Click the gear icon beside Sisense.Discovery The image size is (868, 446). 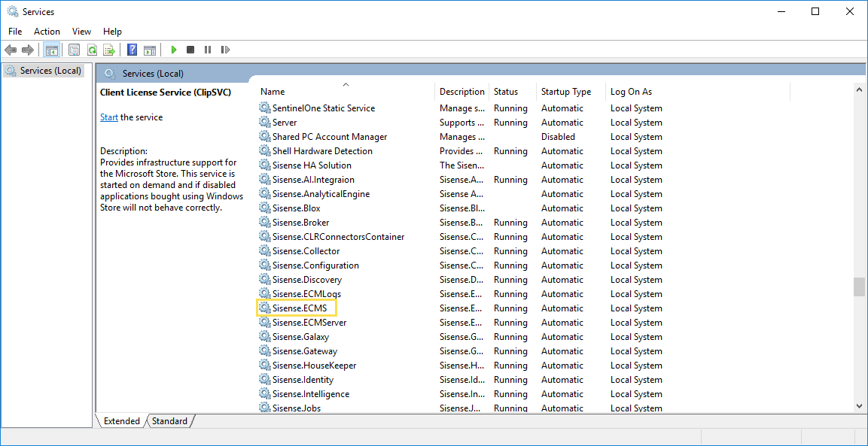[x=265, y=280]
